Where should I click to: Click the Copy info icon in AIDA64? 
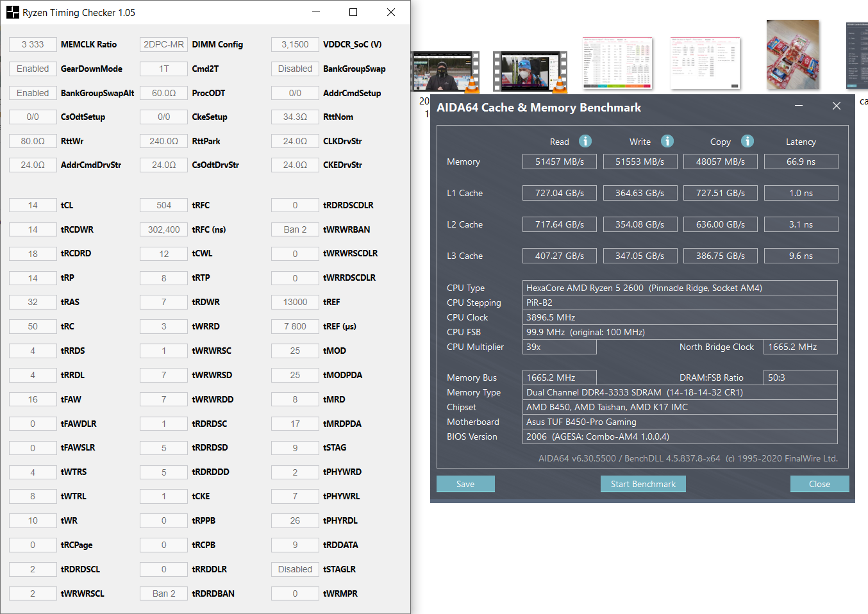point(747,141)
